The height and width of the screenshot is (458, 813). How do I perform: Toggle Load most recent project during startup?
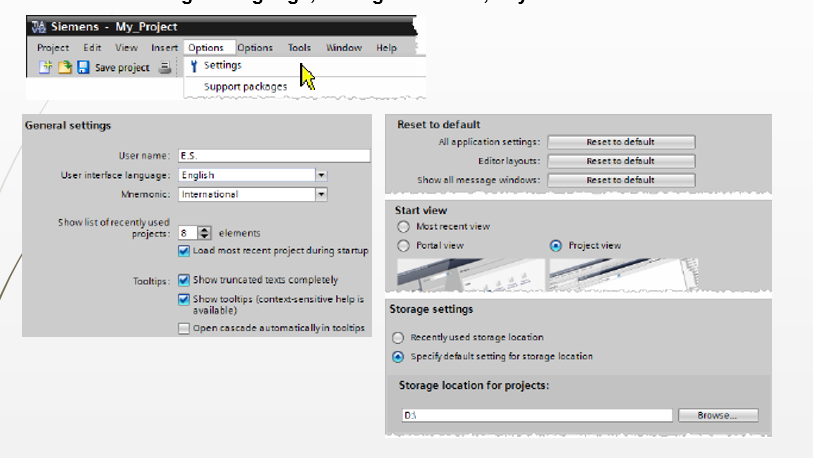click(184, 251)
